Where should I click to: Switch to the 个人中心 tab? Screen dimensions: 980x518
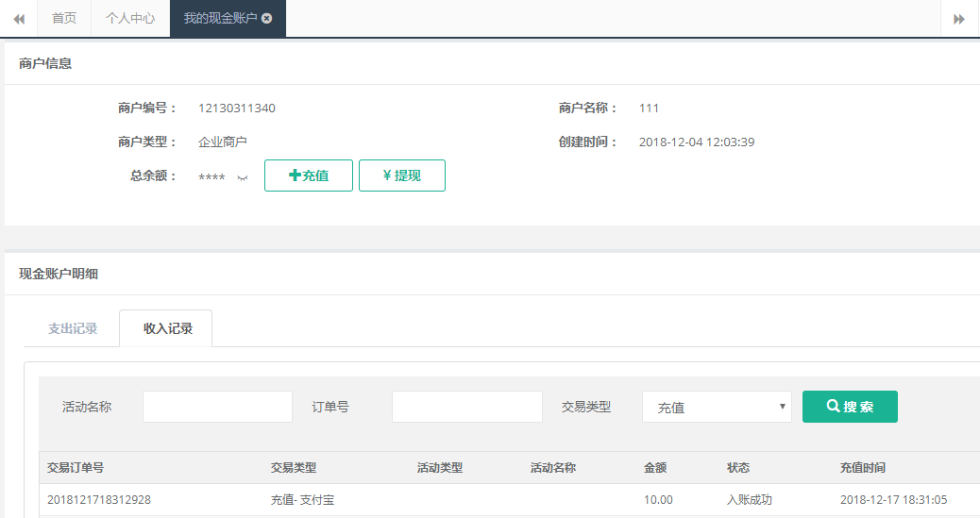click(130, 18)
